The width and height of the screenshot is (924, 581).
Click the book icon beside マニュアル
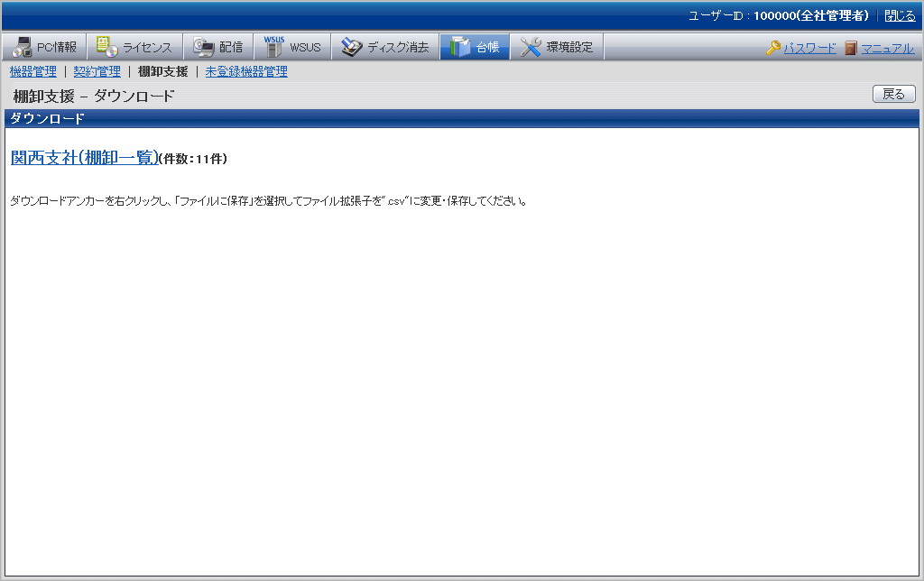tap(851, 49)
